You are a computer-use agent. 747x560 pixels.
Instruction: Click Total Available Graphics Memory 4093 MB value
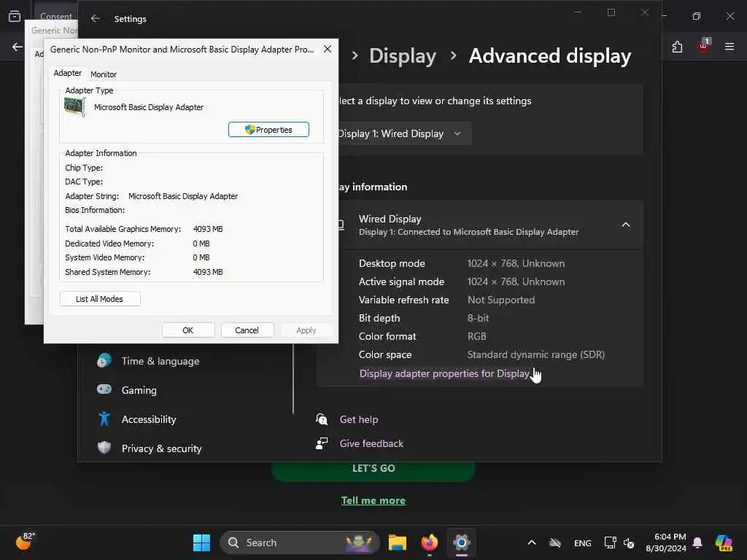(x=208, y=229)
